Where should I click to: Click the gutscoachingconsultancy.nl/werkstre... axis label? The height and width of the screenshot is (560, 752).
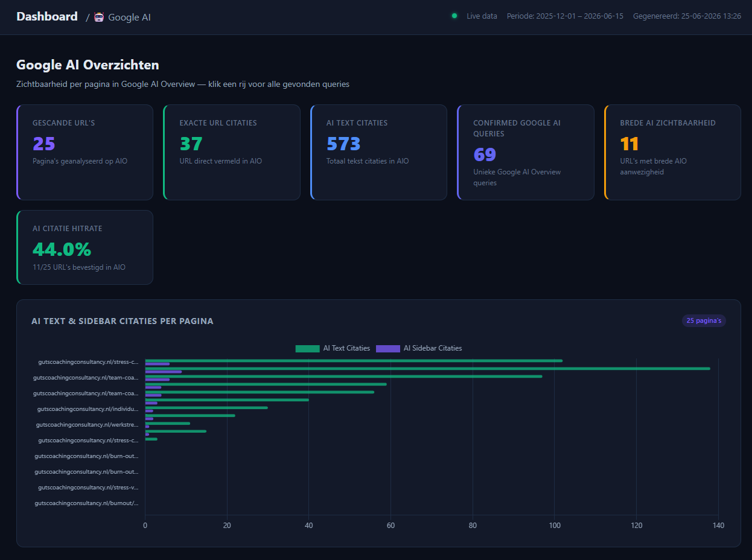tap(87, 425)
